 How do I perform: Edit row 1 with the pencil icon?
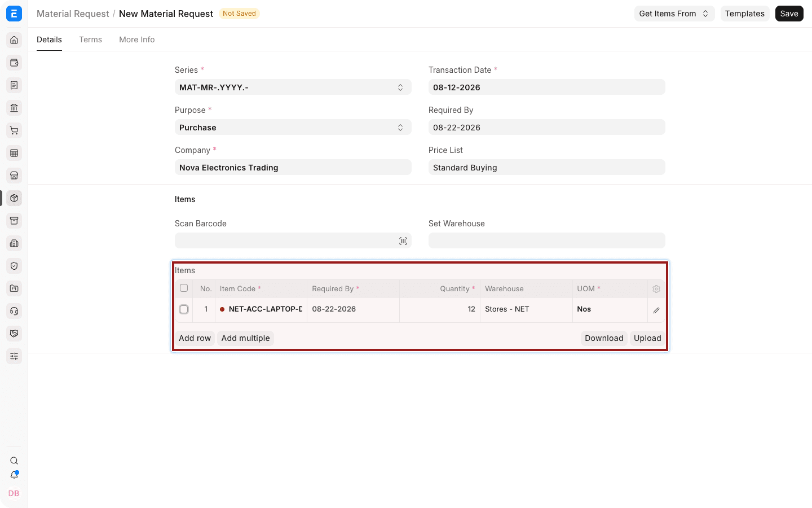tap(656, 310)
